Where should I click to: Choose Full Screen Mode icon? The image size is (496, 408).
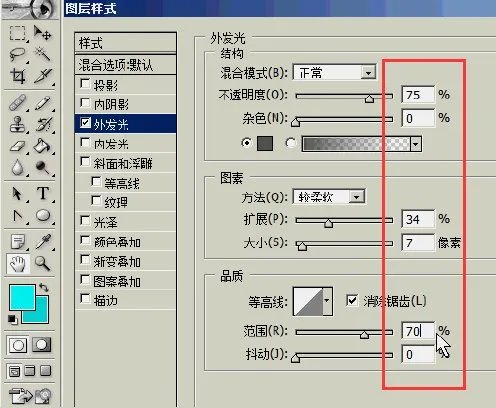[x=45, y=370]
